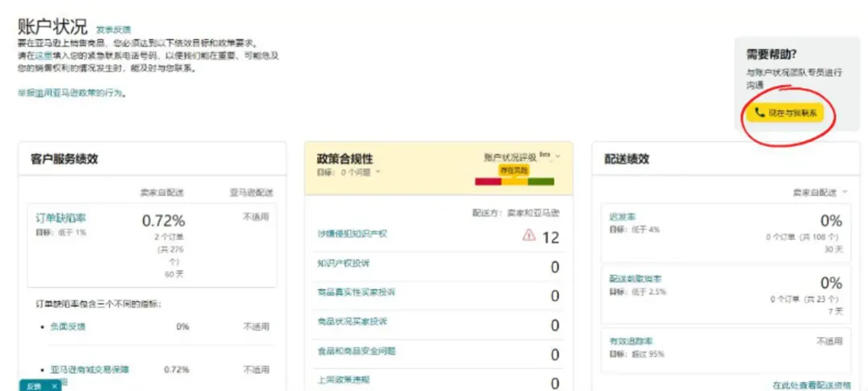Viewport: 868px width, 391px height.
Task: Click the 需要帮助? heading
Action: (771, 55)
